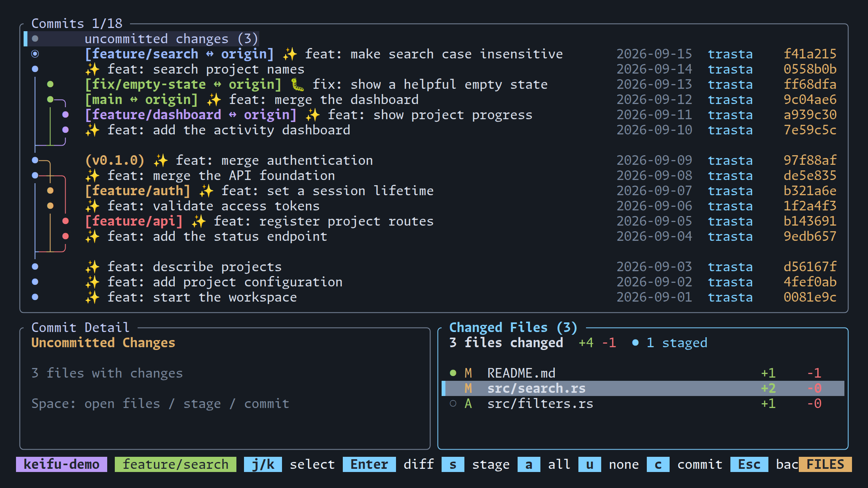Click the 'c' commit key hint
The image size is (868, 488).
click(x=658, y=464)
